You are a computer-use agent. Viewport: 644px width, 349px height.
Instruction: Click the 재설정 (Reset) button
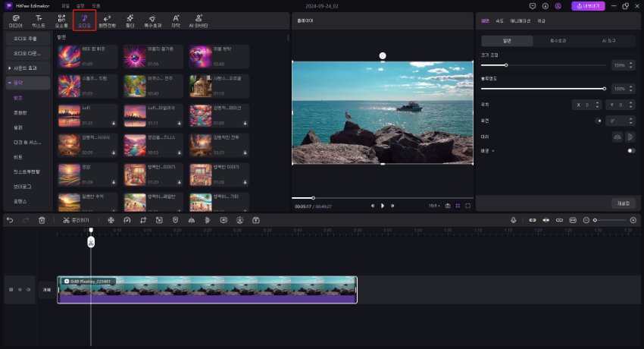click(x=623, y=203)
